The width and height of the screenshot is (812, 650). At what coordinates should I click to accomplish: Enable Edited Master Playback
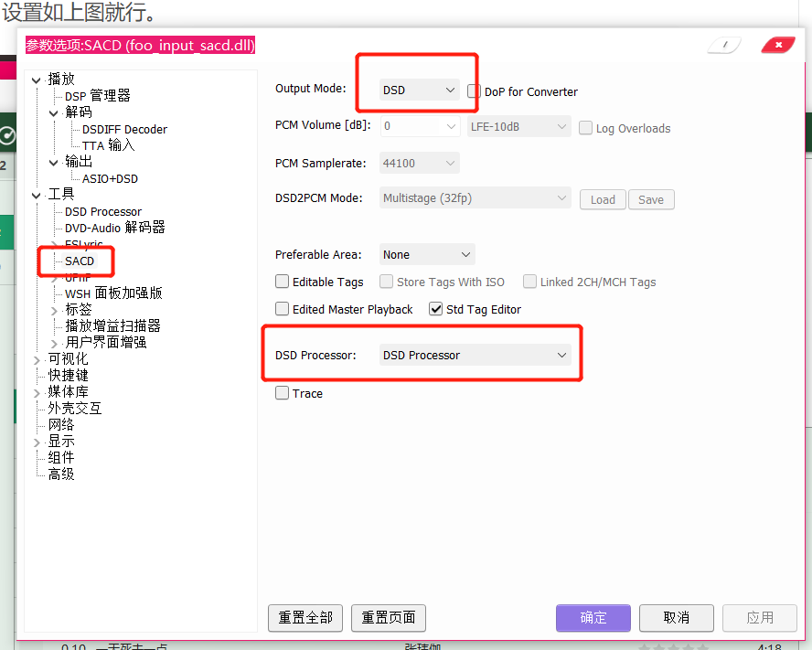click(x=283, y=309)
